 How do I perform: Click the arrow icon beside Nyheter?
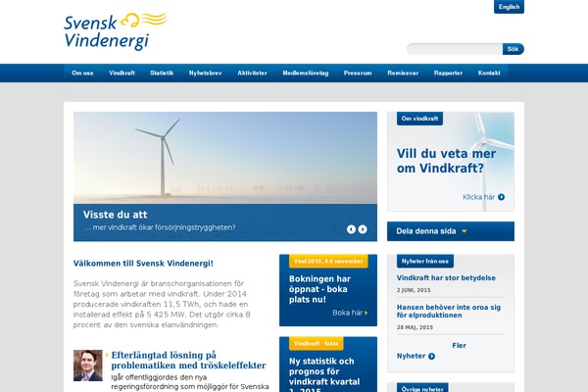(x=431, y=356)
